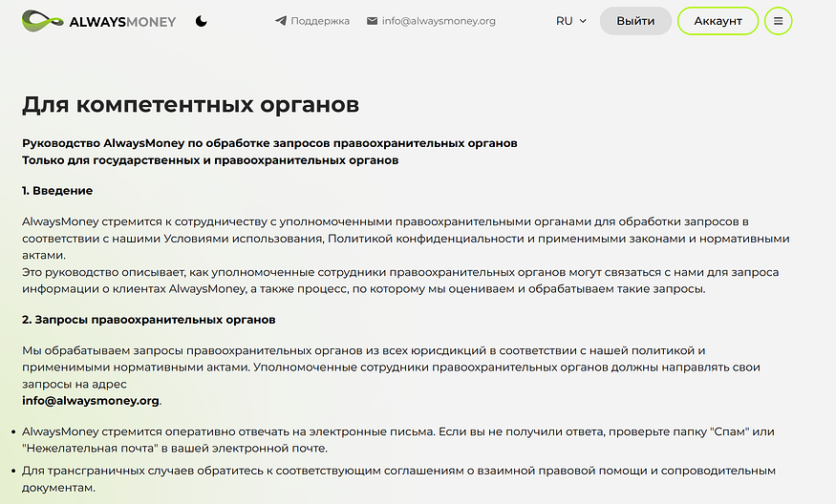Image resolution: width=836 pixels, height=504 pixels.
Task: Open the Поддержка Telegram support link
Action: (312, 21)
